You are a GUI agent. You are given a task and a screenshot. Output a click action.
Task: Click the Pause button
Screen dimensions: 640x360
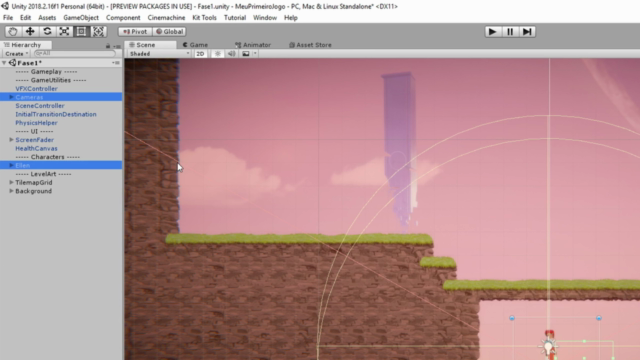[x=510, y=31]
